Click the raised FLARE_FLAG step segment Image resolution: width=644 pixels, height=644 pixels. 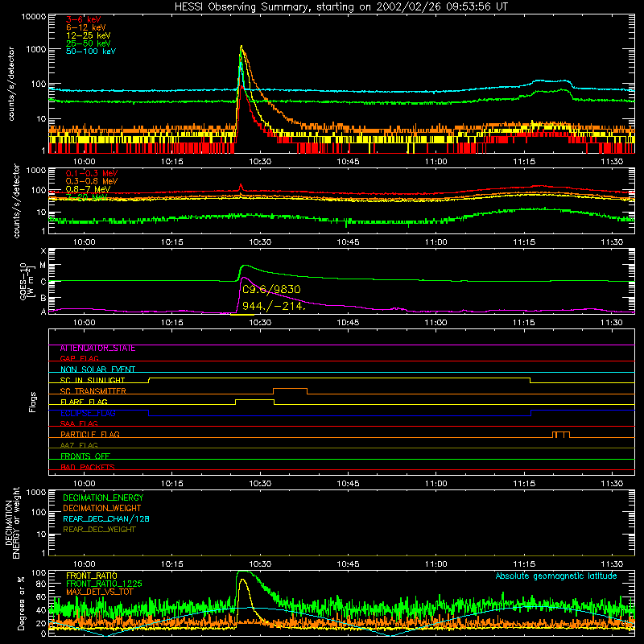(254, 399)
